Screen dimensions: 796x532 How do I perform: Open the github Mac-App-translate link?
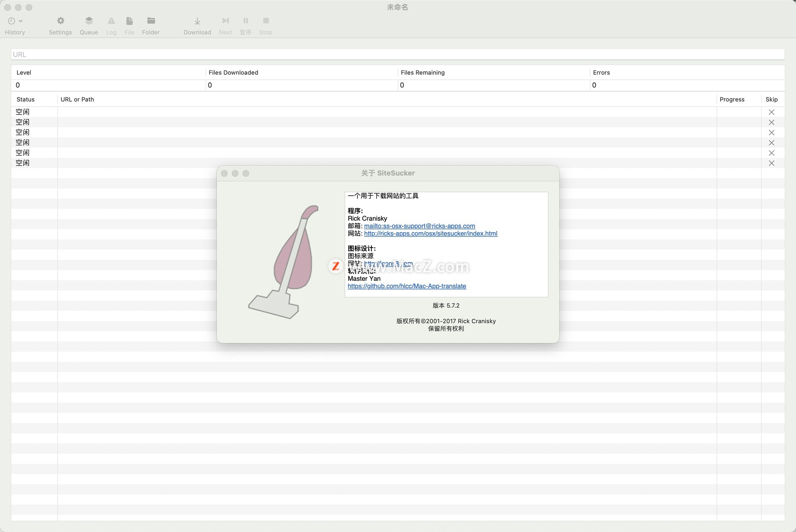[407, 286]
